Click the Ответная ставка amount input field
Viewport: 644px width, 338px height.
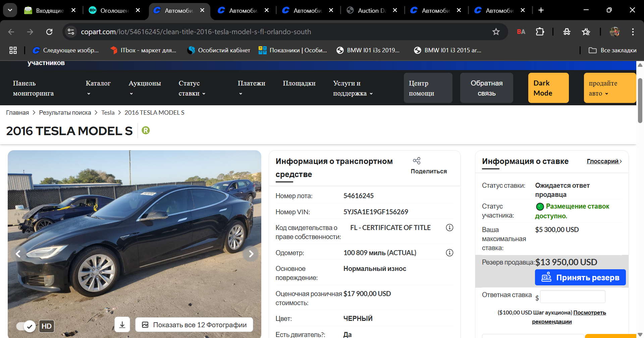573,297
